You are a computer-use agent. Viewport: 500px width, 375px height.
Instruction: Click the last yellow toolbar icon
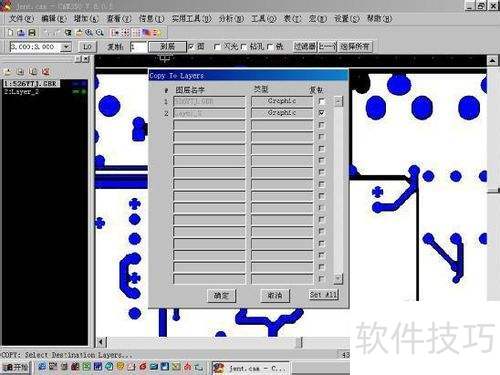[x=156, y=32]
